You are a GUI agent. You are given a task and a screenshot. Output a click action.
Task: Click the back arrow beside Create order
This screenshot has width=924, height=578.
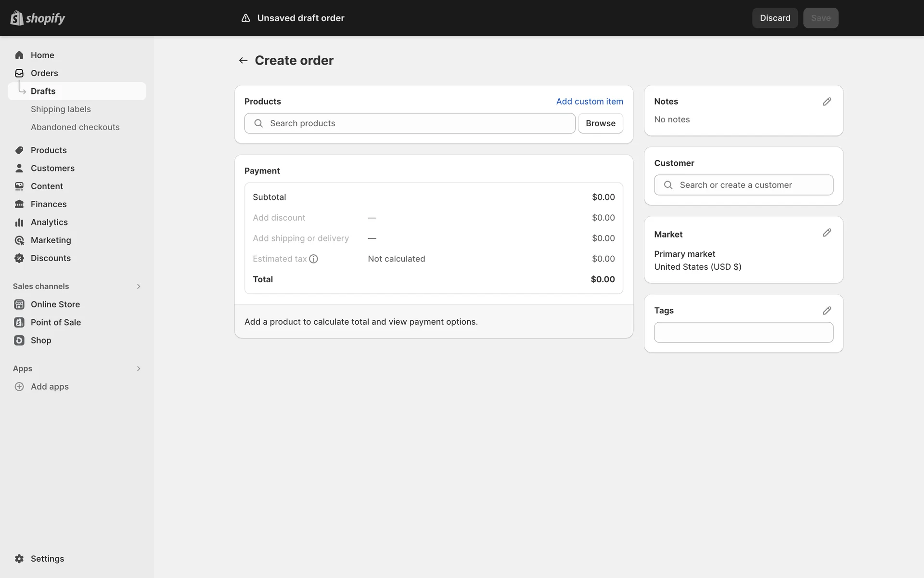pos(243,60)
